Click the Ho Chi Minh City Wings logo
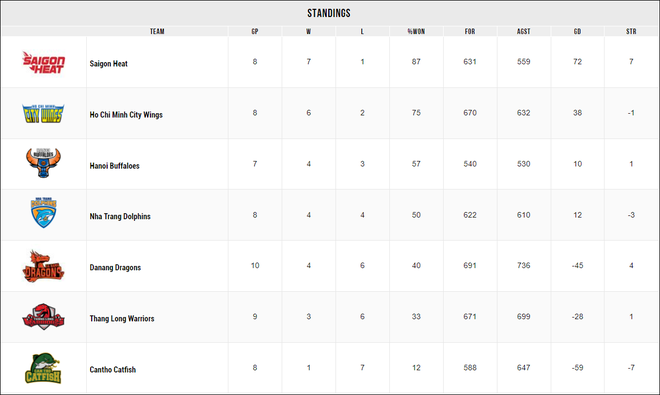The height and width of the screenshot is (395, 660). click(43, 113)
